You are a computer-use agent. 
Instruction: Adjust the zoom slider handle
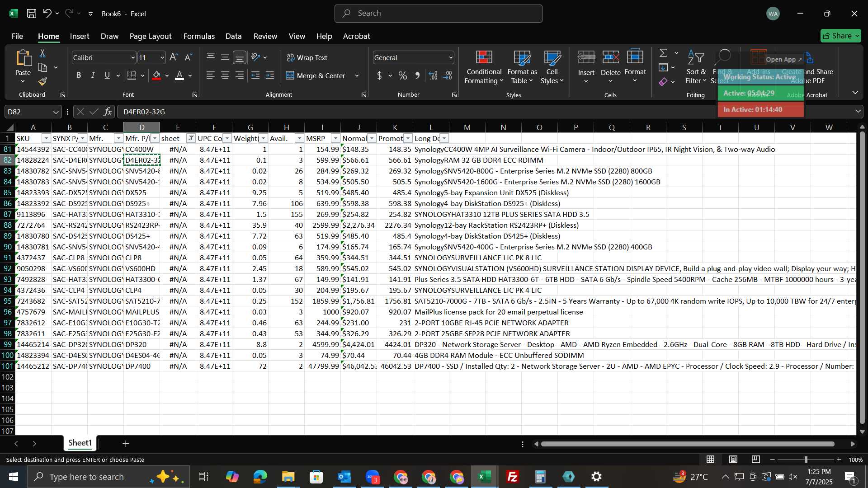[806, 460]
